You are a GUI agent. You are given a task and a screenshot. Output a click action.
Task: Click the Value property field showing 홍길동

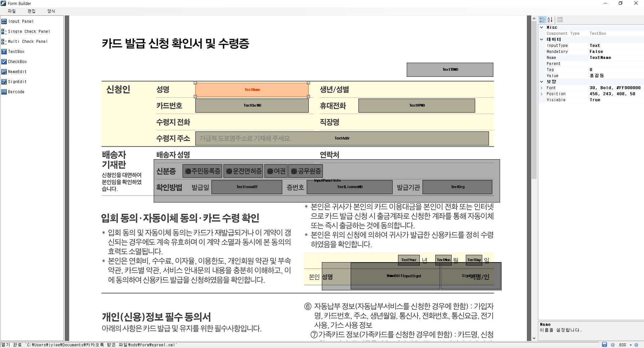pyautogui.click(x=615, y=76)
